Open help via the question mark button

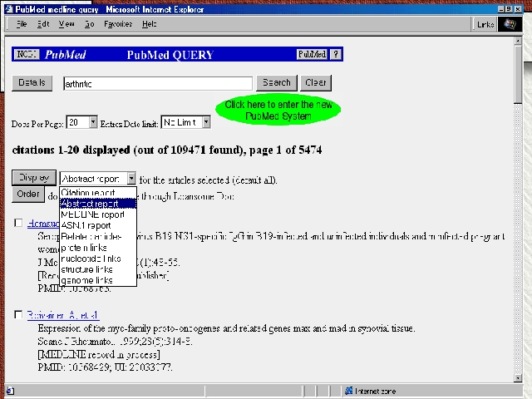[336, 55]
